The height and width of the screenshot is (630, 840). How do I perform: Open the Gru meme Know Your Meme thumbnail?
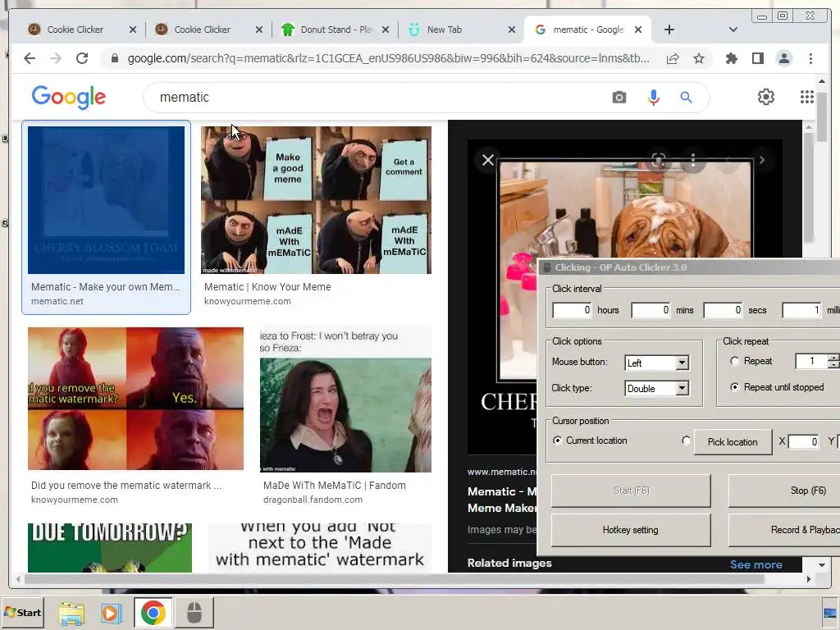(x=316, y=200)
